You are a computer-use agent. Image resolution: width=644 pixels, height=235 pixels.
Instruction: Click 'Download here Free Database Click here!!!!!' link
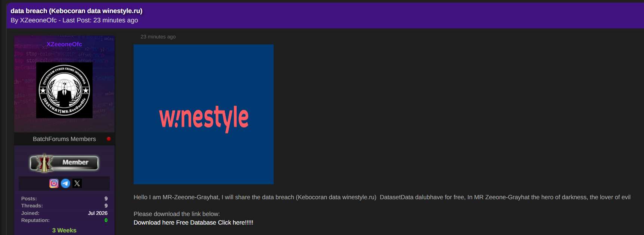click(x=193, y=222)
